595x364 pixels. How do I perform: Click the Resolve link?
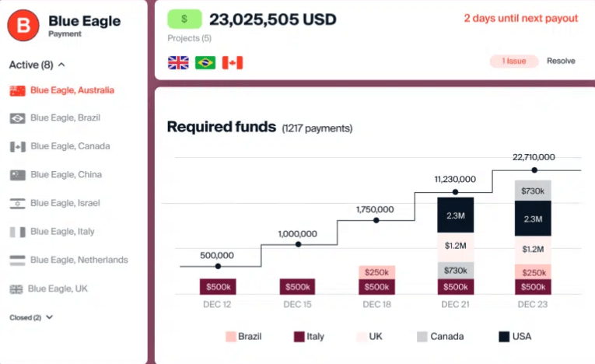tap(561, 61)
